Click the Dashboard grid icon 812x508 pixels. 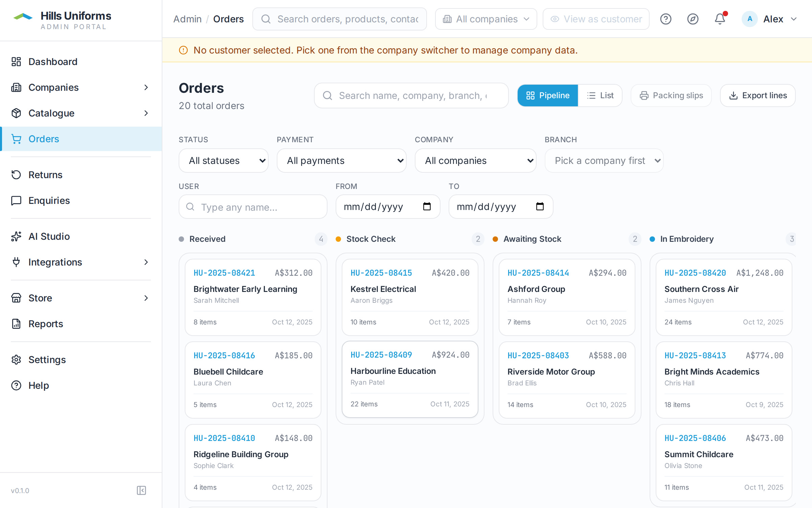pos(16,62)
